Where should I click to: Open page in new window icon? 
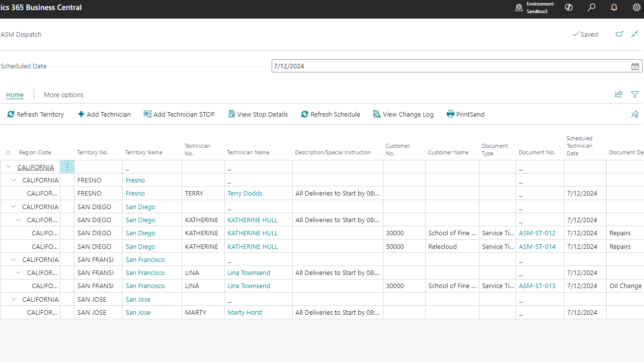point(619,34)
